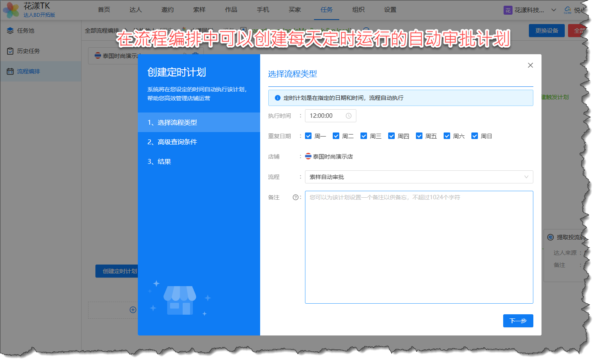Click the plus circle add icon
Image resolution: width=599 pixels, height=364 pixels.
pyautogui.click(x=133, y=310)
